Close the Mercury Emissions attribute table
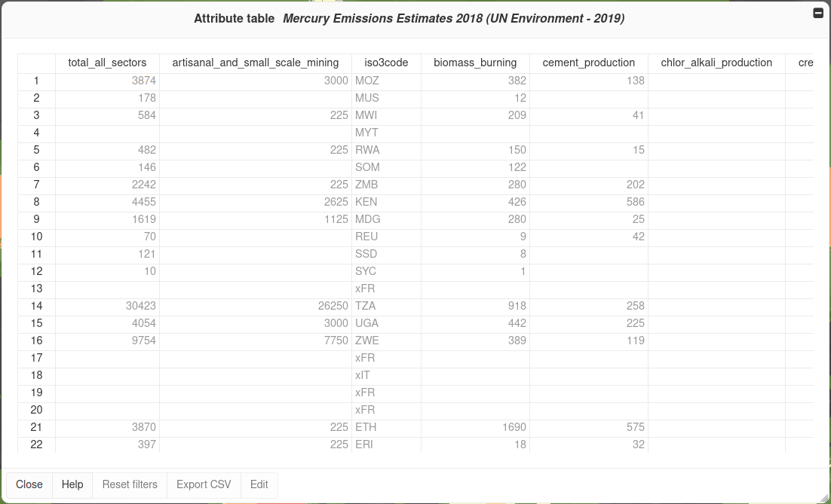Screen dimensions: 831x504 pyautogui.click(x=29, y=484)
